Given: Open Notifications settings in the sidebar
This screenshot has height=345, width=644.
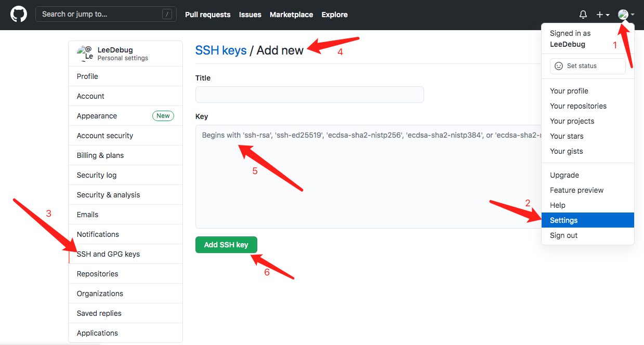Looking at the screenshot, I should (x=125, y=234).
